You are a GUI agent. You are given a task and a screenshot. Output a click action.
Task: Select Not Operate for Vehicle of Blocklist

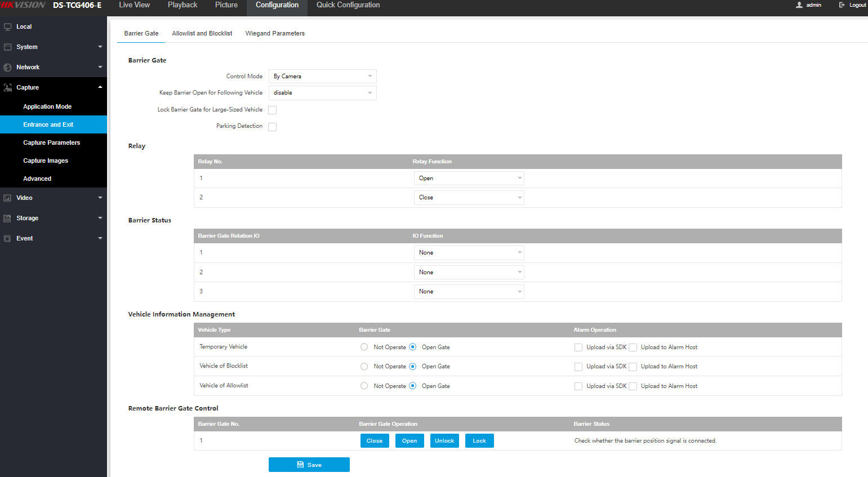(364, 367)
